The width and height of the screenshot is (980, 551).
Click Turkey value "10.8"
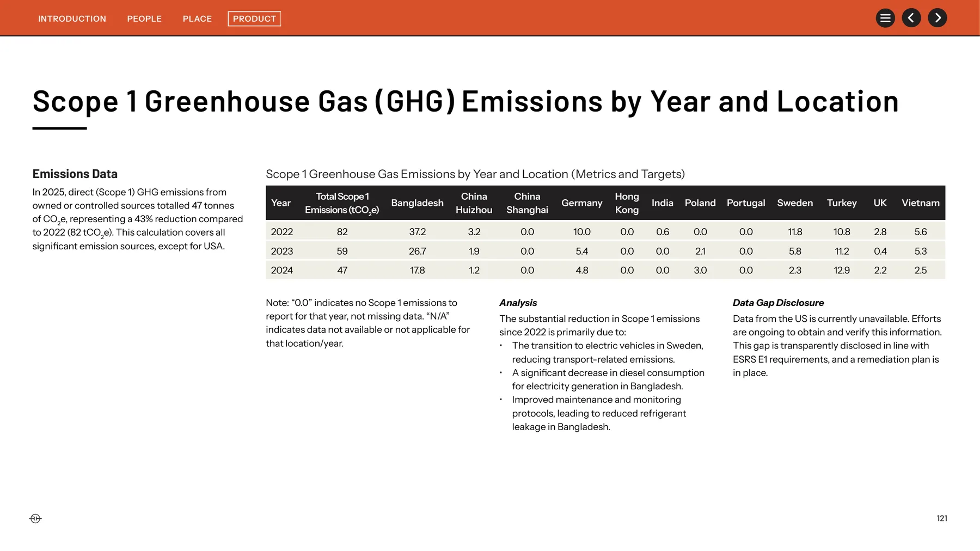click(x=842, y=232)
